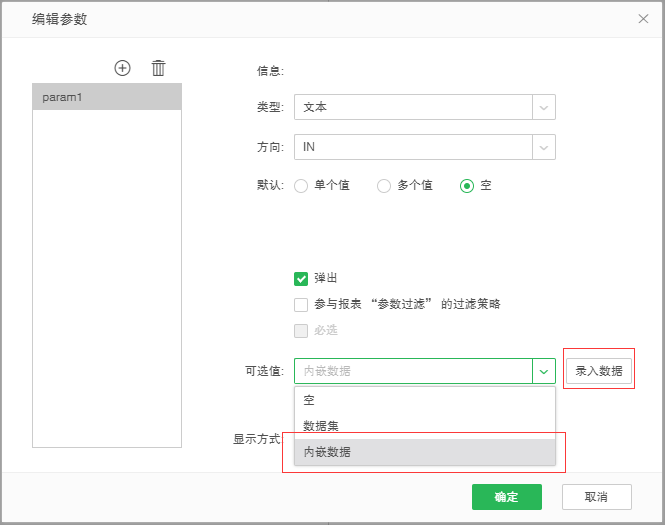665x525 pixels.
Task: Select the 多个值 radio button
Action: [x=383, y=186]
